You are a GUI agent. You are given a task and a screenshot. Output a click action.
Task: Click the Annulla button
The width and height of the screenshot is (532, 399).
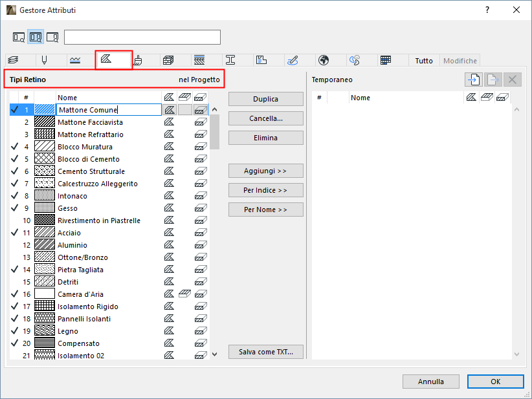[x=431, y=382]
